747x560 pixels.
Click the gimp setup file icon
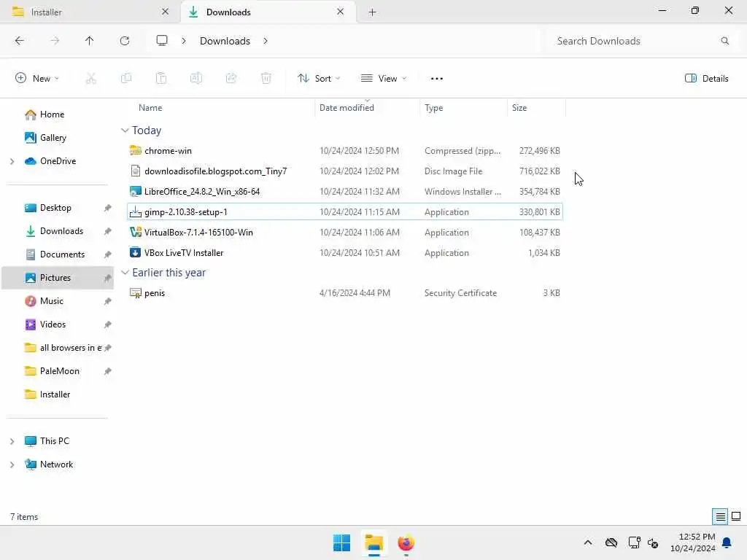135,212
